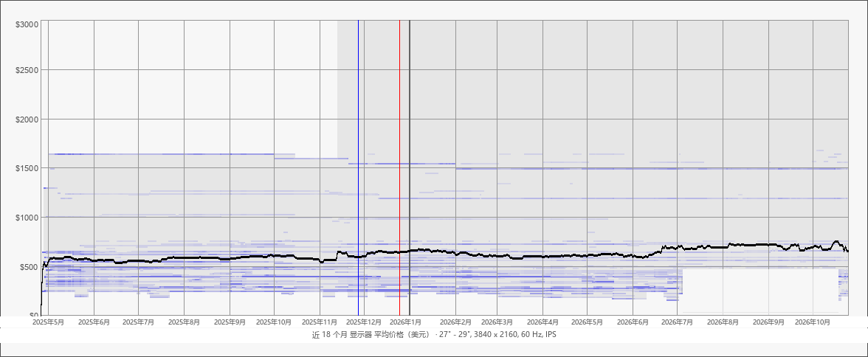Click the blue vertical marker line
Viewport: 868px width, 357px height.
click(x=358, y=167)
